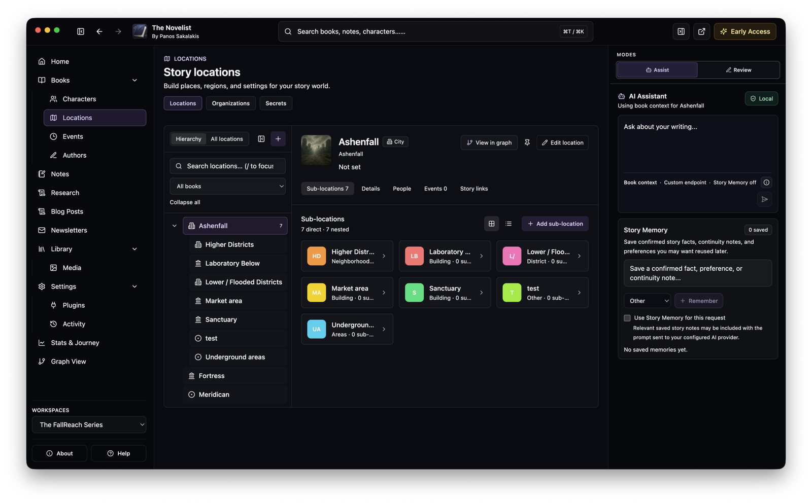Open the Secrets tab
This screenshot has width=812, height=504.
(276, 103)
